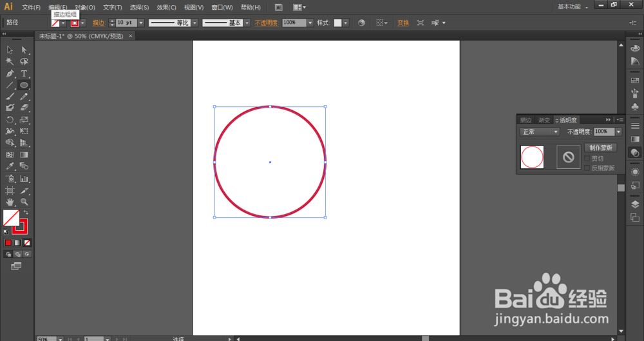This screenshot has width=644, height=341.
Task: Click the orange 不透明度 link
Action: (x=266, y=23)
